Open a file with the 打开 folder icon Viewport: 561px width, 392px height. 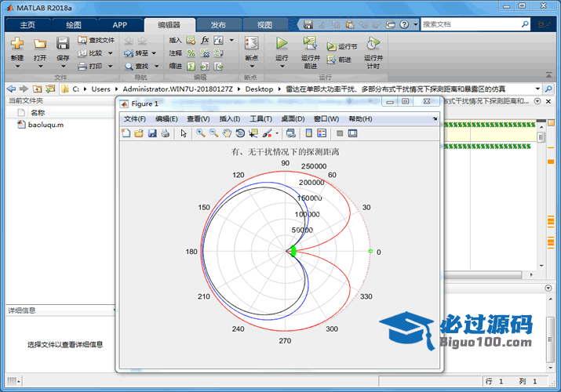point(40,44)
